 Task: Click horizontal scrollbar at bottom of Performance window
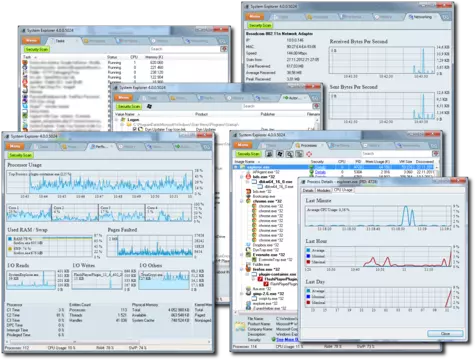pyautogui.click(x=108, y=342)
